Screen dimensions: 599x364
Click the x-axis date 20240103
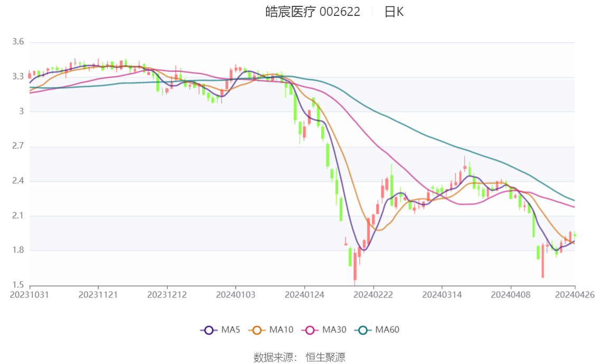click(236, 295)
